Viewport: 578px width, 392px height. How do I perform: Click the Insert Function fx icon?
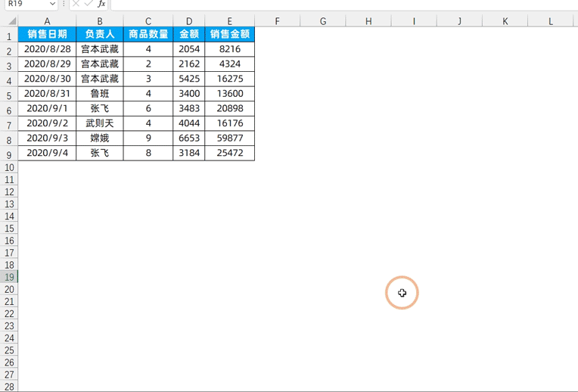pos(101,4)
